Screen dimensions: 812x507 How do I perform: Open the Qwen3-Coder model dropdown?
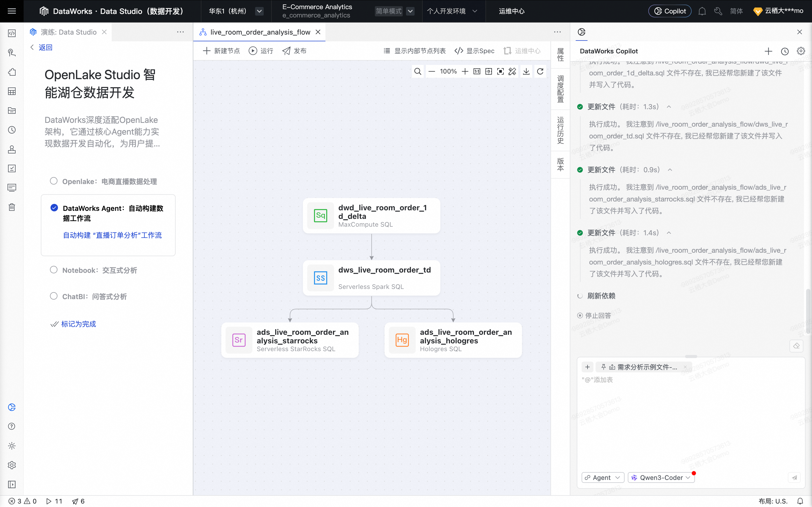point(661,477)
